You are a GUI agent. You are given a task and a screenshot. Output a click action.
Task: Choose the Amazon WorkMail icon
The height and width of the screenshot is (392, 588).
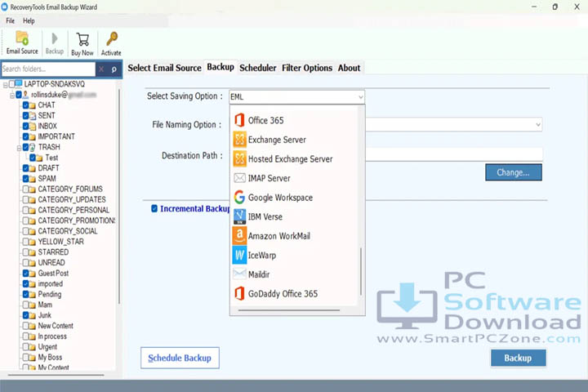[239, 235]
